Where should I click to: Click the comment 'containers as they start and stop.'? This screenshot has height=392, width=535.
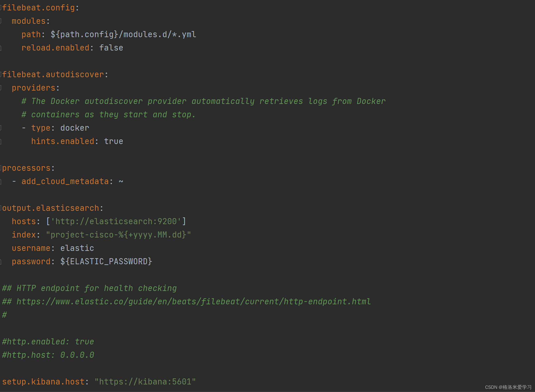click(x=113, y=115)
